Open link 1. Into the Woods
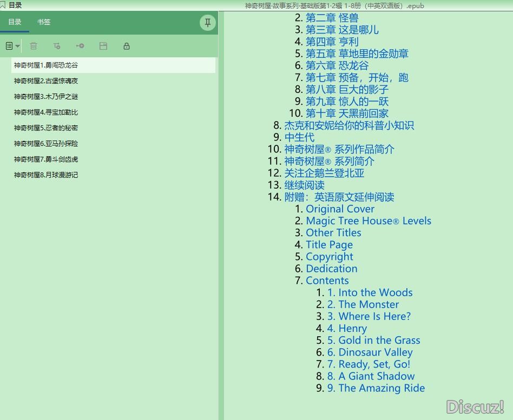Viewport: 513px width, 420px height. point(370,292)
